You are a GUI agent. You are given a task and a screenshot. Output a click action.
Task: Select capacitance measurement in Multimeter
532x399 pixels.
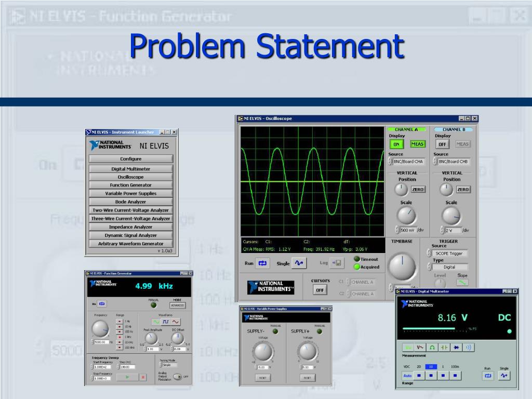[444, 348]
